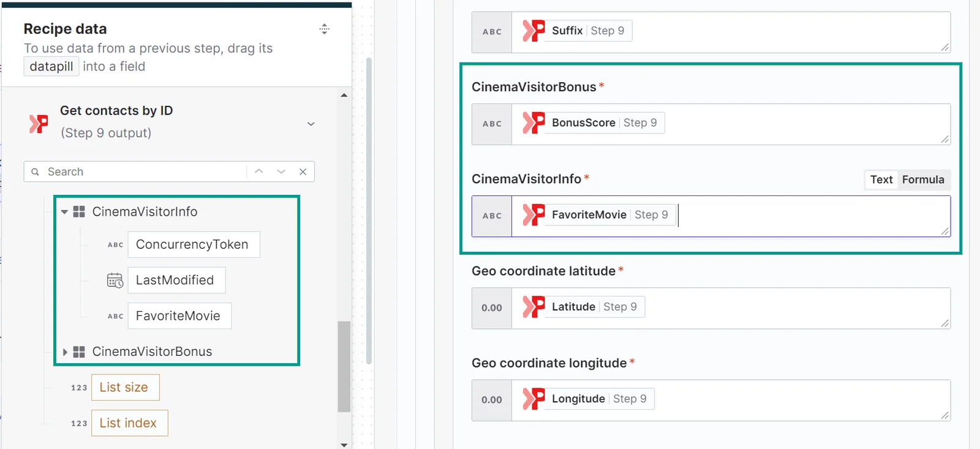Viewport: 980px width, 449px height.
Task: Click the FavoriteMovie datapill icon in field
Action: click(533, 215)
